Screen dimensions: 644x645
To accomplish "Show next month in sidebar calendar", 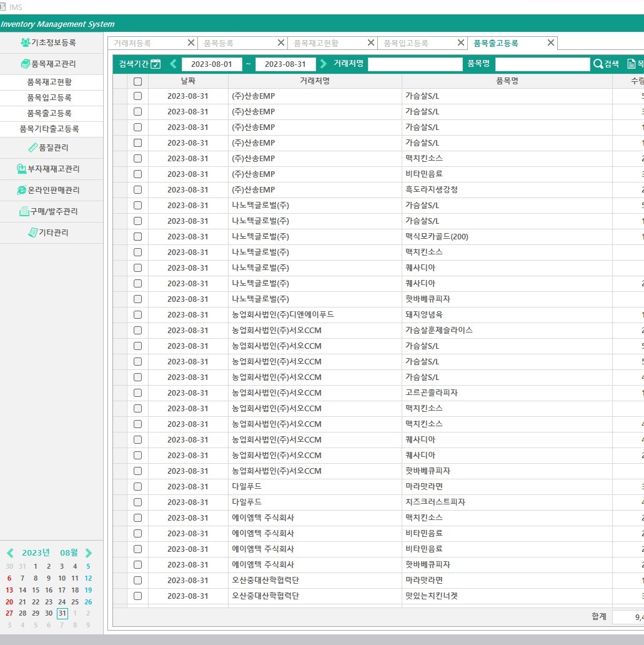I will click(89, 553).
